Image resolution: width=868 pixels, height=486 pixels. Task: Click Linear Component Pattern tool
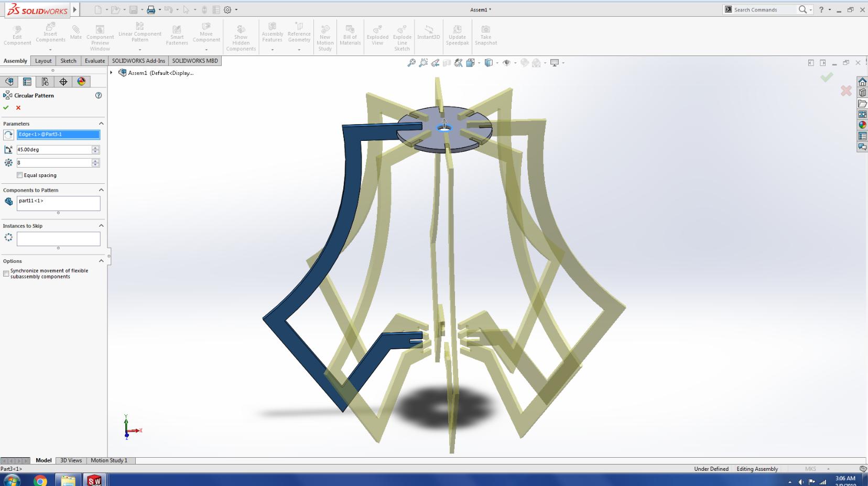click(140, 32)
